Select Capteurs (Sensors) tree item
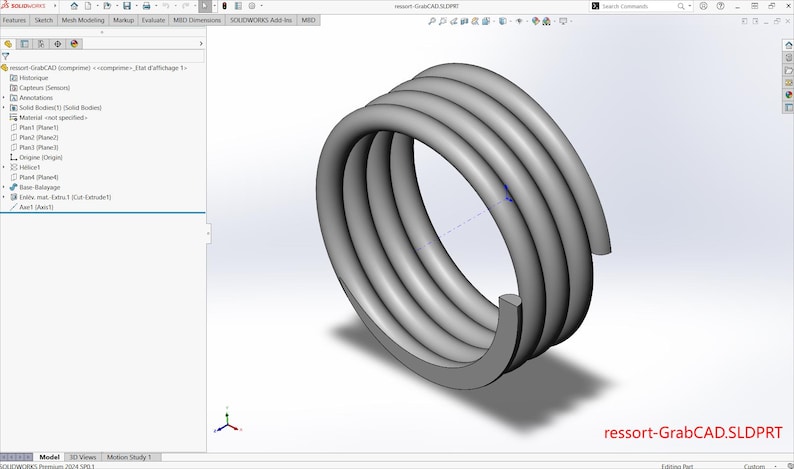Viewport: 794px width, 469px height. tap(40, 88)
